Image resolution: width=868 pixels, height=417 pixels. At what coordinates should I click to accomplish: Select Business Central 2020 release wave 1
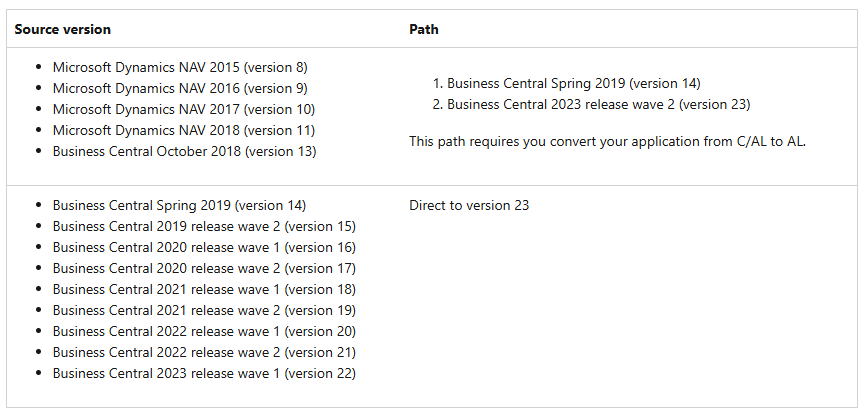204,247
